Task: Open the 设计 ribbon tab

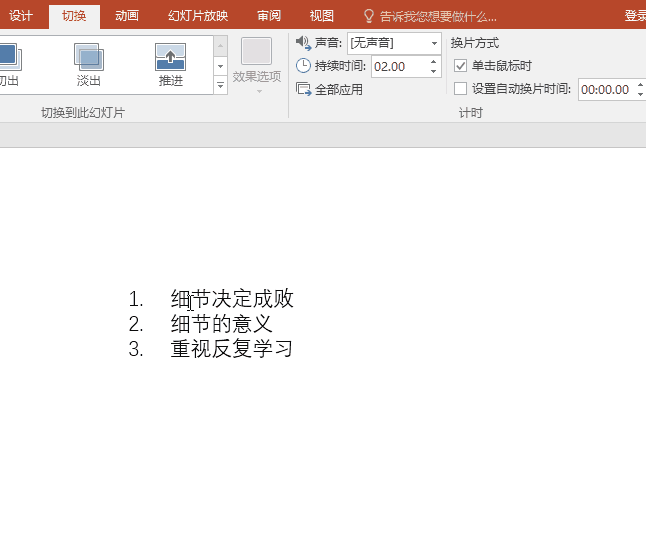Action: pos(21,16)
